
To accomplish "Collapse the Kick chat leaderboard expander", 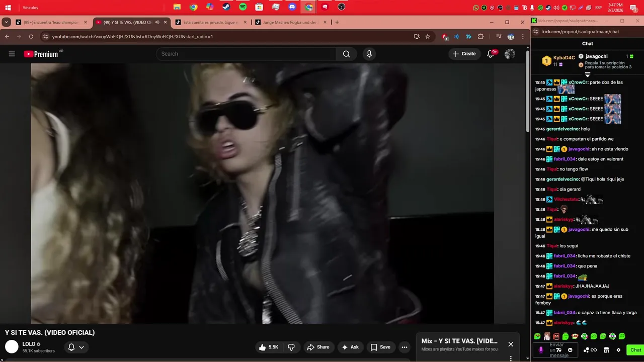I will click(x=587, y=75).
